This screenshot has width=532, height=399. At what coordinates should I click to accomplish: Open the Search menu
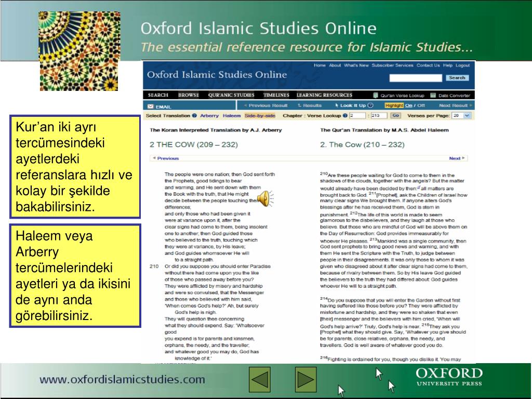click(x=158, y=95)
